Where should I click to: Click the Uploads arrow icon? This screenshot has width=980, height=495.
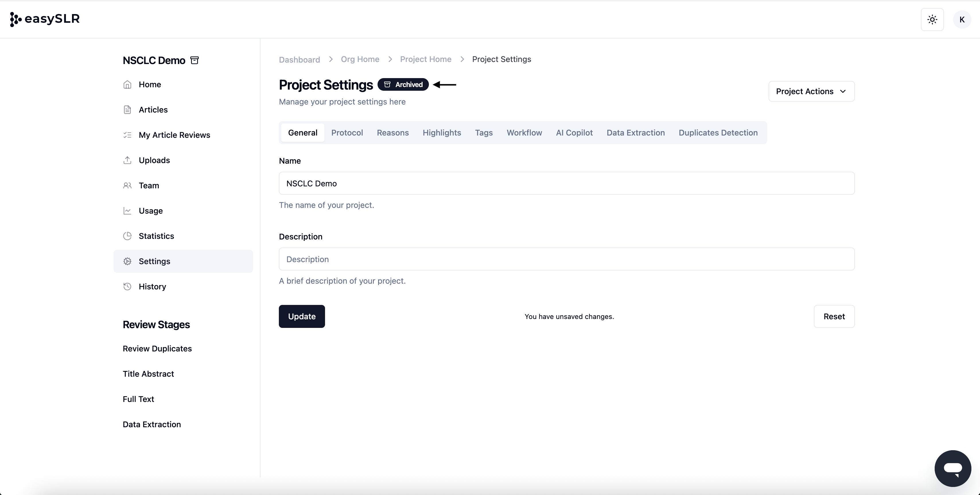tap(127, 160)
